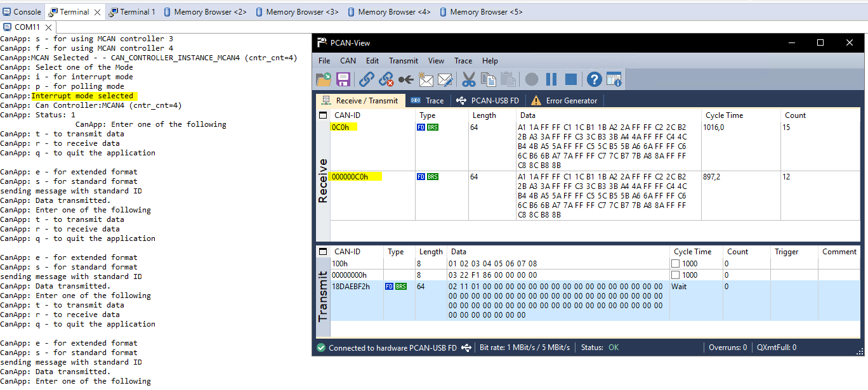Close the Terminal tab
Image resolution: width=868 pixels, height=390 pixels.
[x=97, y=12]
